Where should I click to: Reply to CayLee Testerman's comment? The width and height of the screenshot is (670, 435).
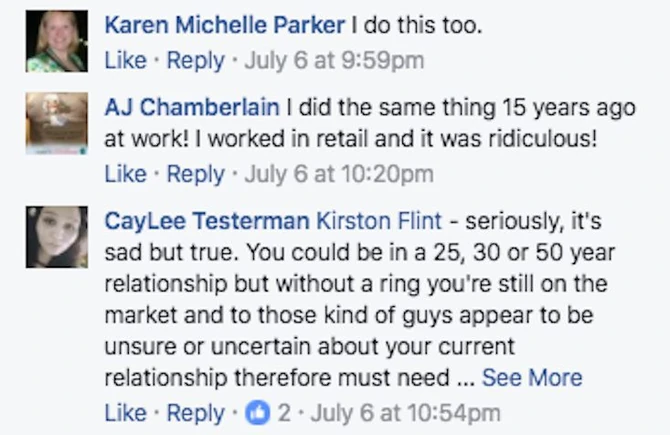pyautogui.click(x=196, y=412)
